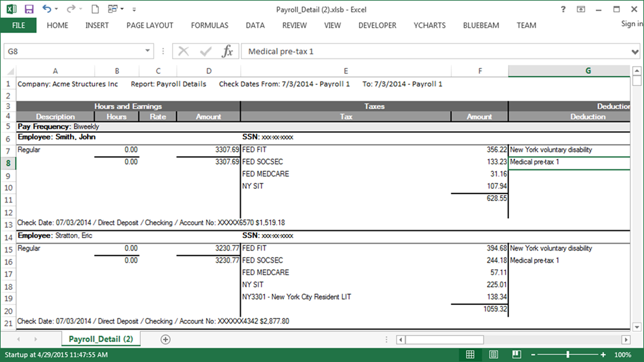Click the horizontal scrollbar thumb
644x362 pixels.
(445, 339)
